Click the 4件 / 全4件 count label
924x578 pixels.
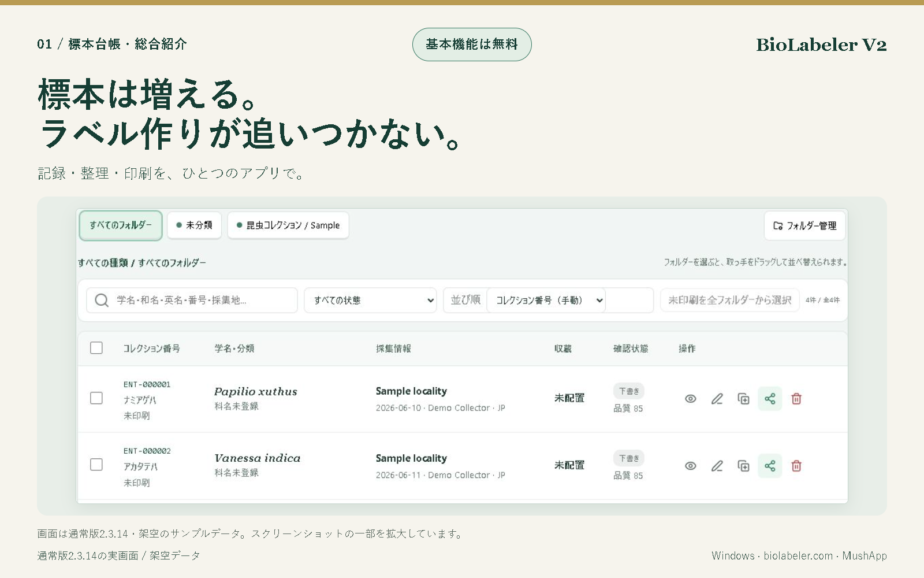click(x=823, y=300)
